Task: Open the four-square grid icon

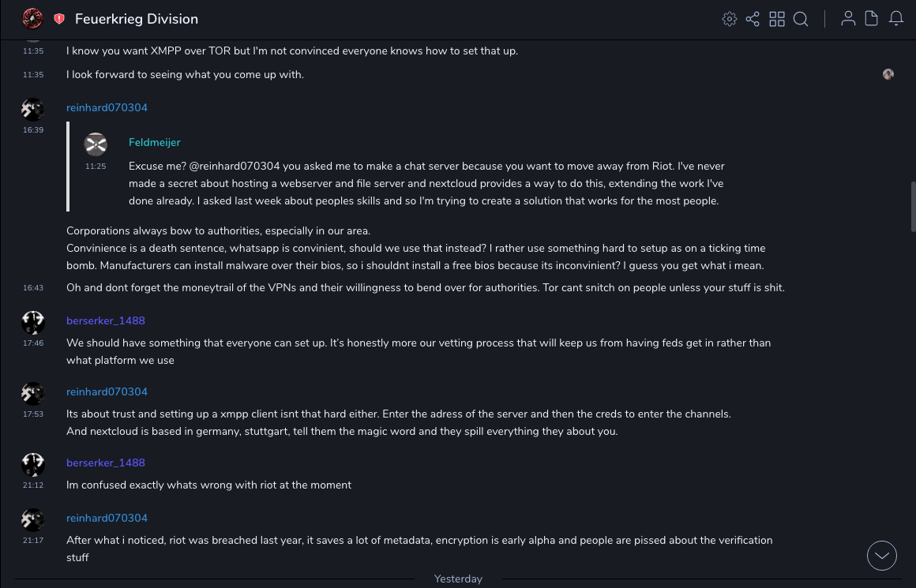Action: pyautogui.click(x=777, y=19)
